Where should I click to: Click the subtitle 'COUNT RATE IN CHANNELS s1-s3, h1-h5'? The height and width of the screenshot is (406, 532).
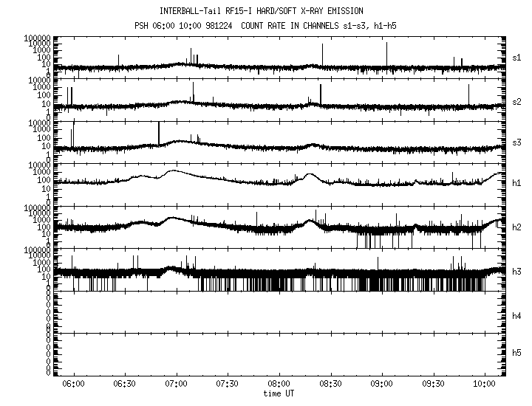(x=318, y=26)
